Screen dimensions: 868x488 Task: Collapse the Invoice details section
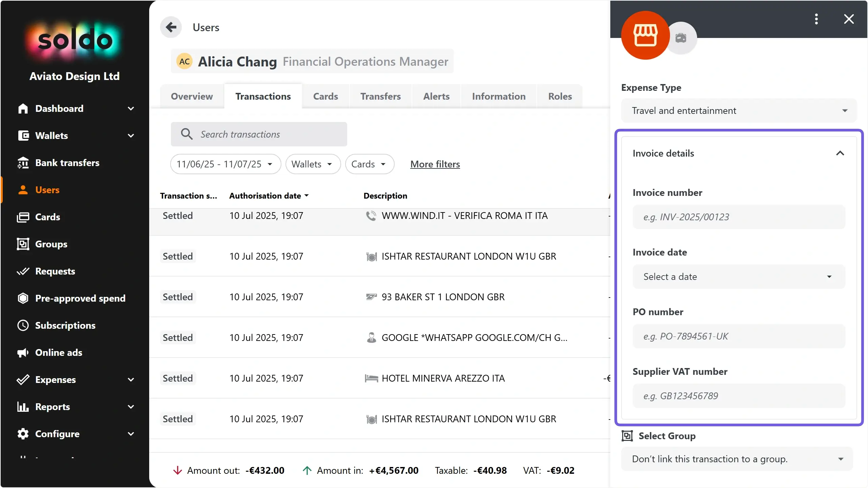pos(840,153)
